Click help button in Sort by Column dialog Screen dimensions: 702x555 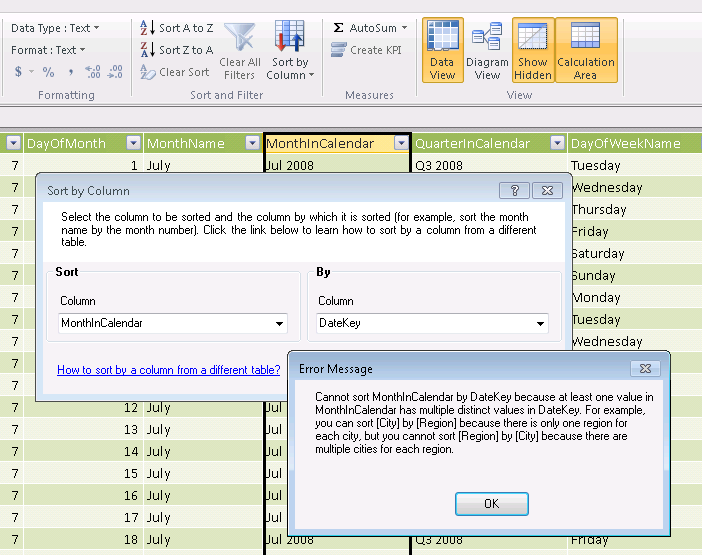(514, 191)
